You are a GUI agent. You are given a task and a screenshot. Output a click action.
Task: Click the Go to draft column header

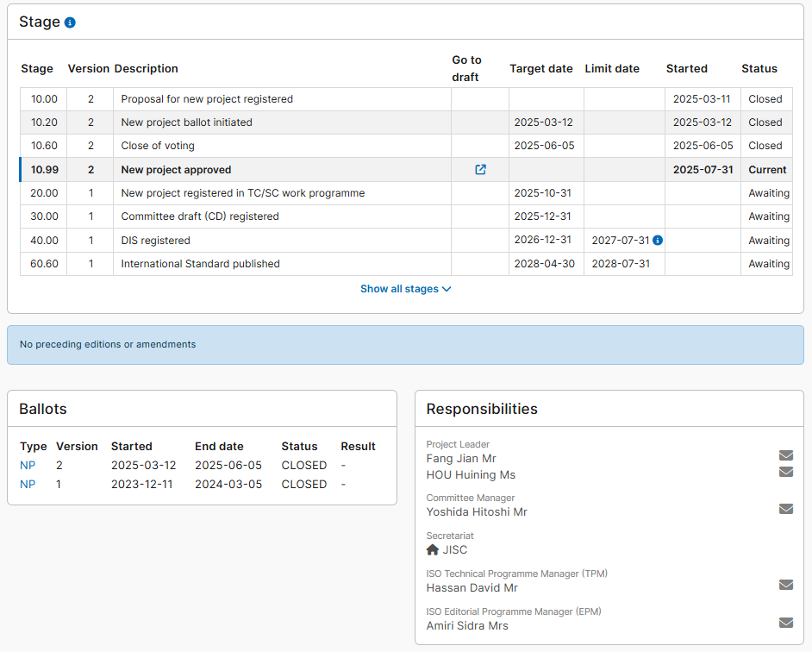click(466, 68)
